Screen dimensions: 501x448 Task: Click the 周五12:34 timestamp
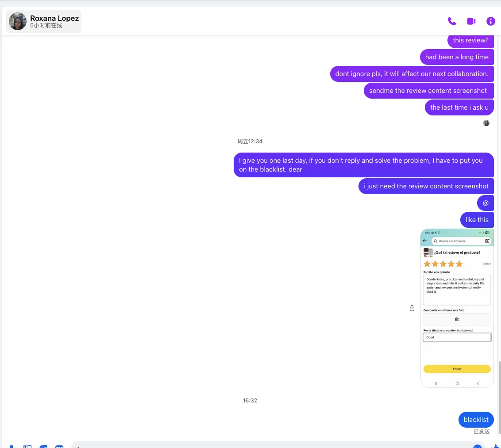coord(250,142)
